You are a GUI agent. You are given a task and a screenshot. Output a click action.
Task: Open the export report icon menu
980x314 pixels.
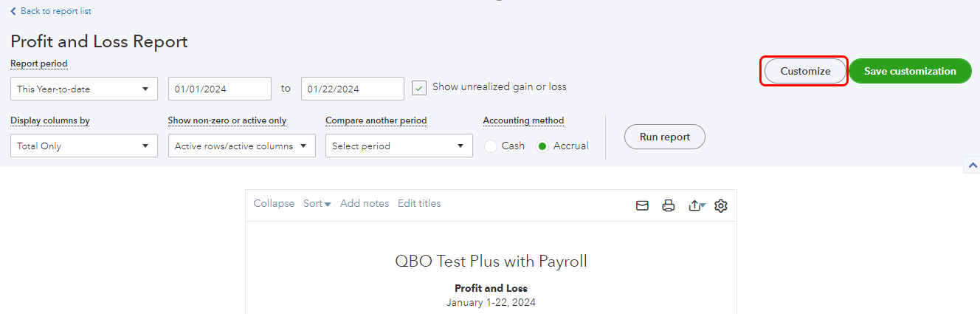(696, 206)
